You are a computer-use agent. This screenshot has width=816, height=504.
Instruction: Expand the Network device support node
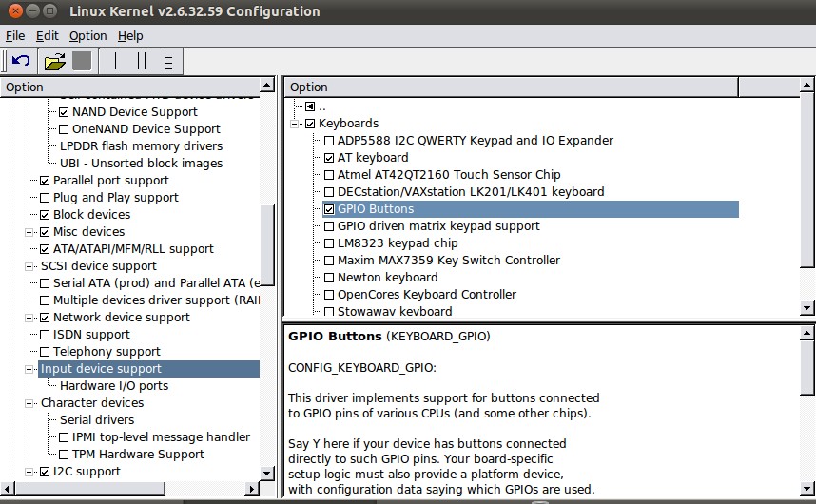tap(29, 318)
